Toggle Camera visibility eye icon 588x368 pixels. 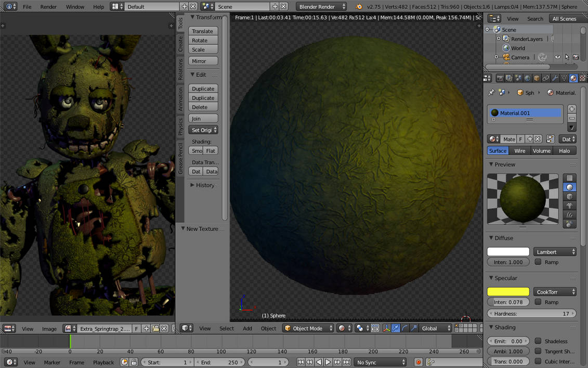(x=558, y=57)
